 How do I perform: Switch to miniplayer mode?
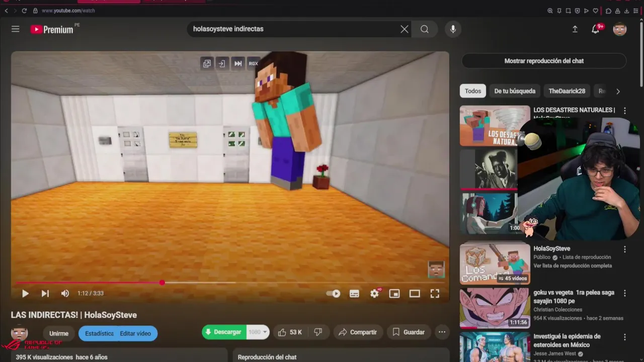[x=394, y=294]
